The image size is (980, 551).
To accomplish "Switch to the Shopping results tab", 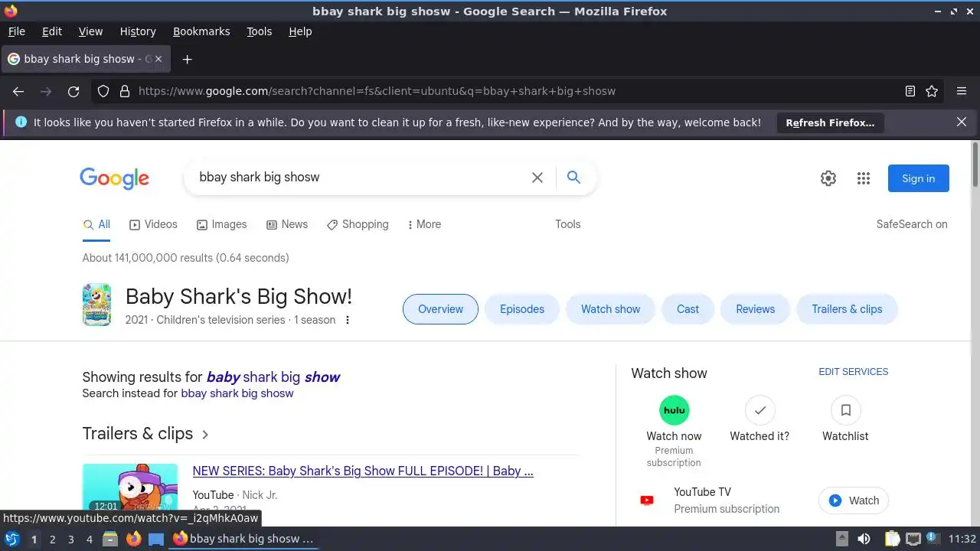I will (358, 224).
